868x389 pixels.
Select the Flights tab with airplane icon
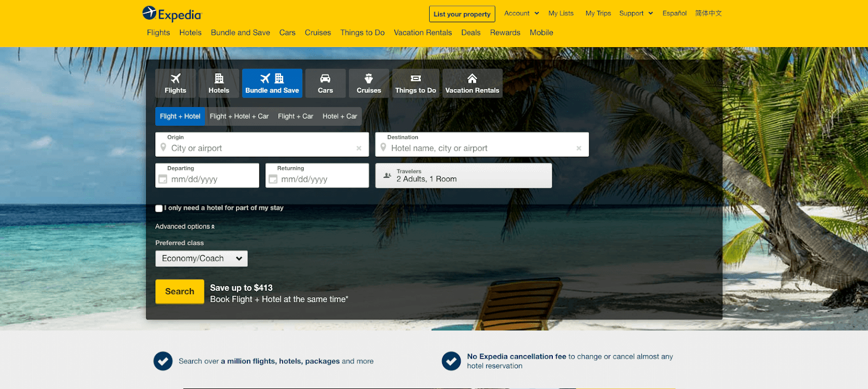[175, 83]
